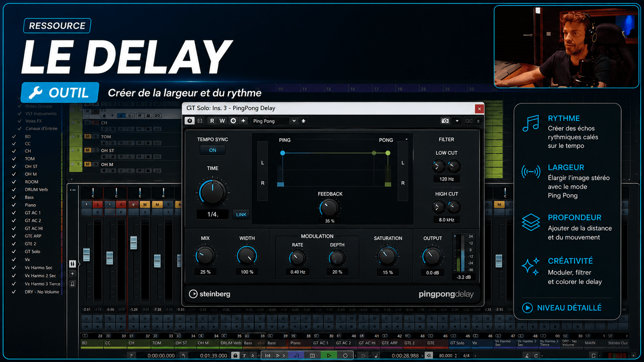Bypass the PingPong Delay with the power icon
Image resolution: width=644 pixels, height=362 pixels.
click(190, 121)
